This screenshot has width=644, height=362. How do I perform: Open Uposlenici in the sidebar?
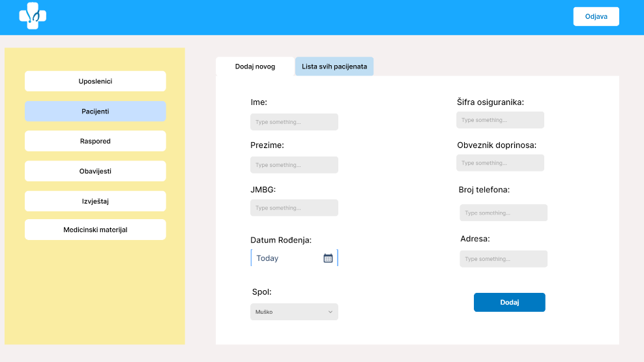95,82
